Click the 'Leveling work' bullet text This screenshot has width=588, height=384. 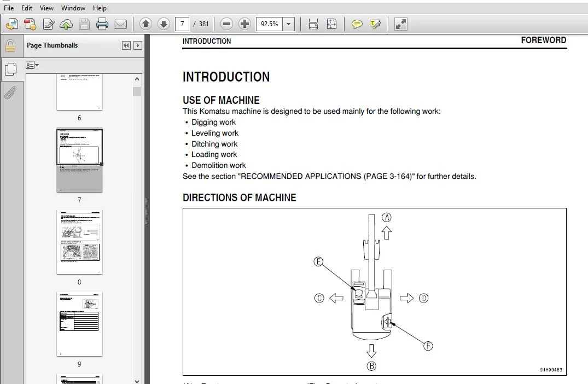[x=215, y=133]
